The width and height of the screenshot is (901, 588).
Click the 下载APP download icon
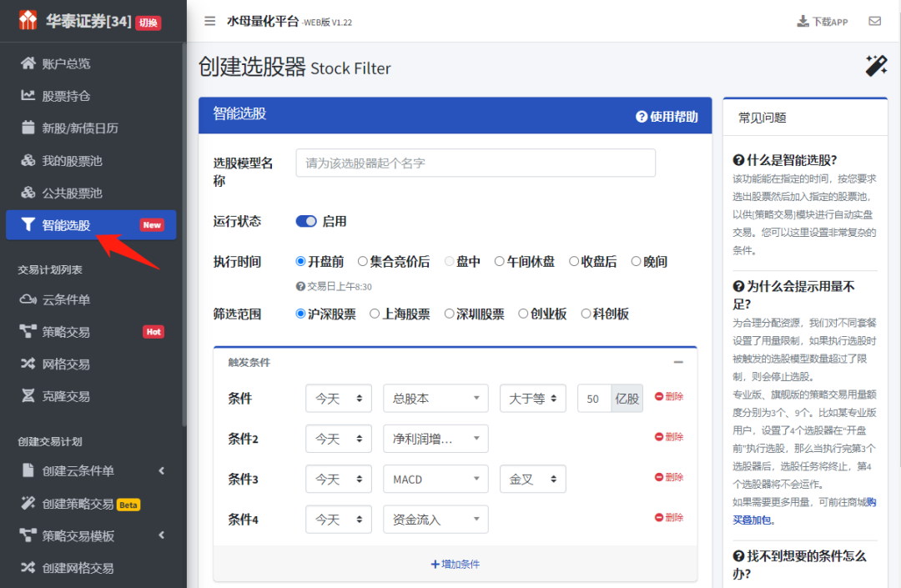pyautogui.click(x=803, y=22)
